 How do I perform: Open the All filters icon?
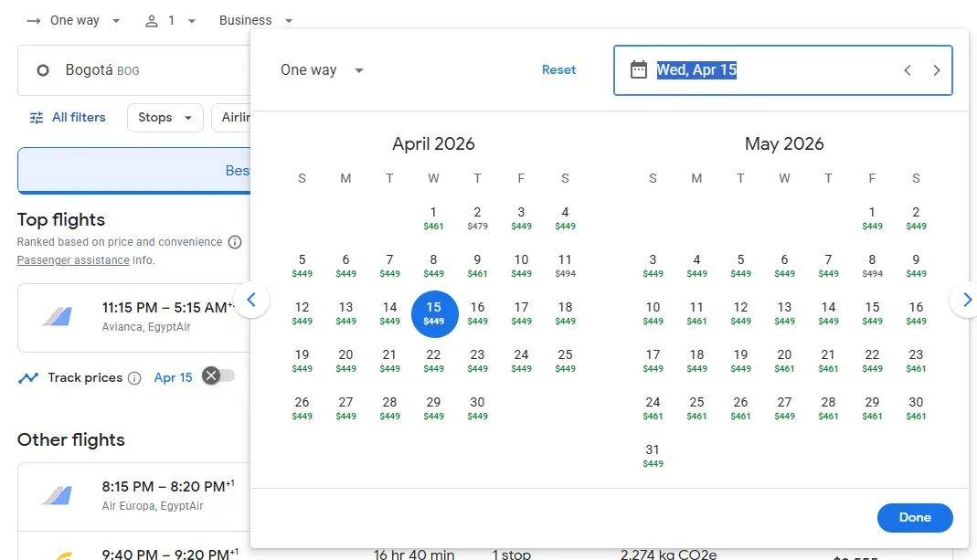(x=37, y=118)
